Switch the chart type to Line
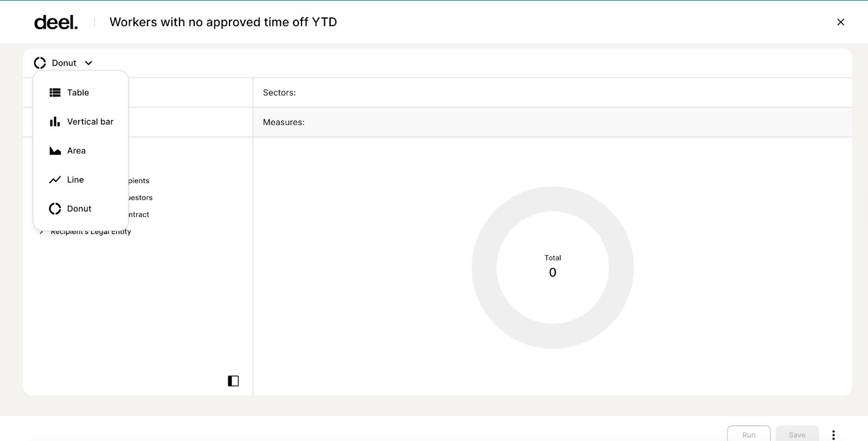The width and height of the screenshot is (868, 441). pyautogui.click(x=75, y=180)
